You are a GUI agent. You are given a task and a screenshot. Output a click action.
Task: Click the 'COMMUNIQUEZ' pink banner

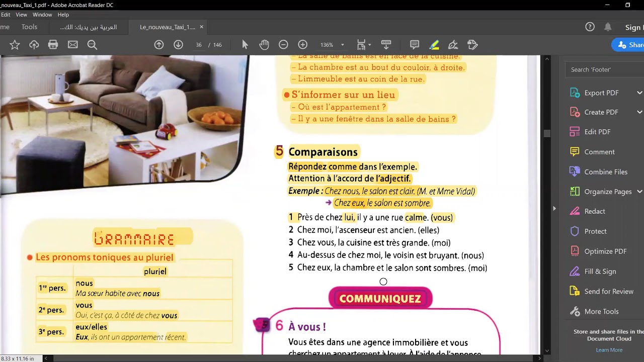point(380,299)
